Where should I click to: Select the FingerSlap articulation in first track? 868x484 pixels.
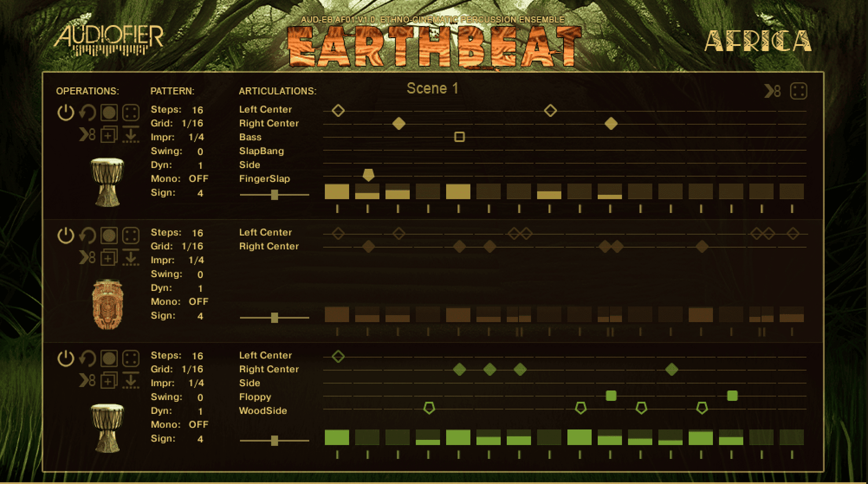264,179
